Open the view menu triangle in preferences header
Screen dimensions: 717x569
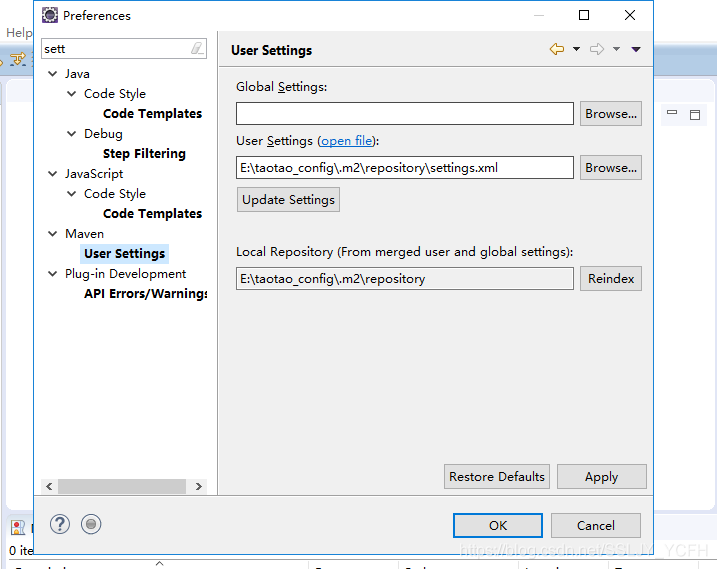pos(636,49)
